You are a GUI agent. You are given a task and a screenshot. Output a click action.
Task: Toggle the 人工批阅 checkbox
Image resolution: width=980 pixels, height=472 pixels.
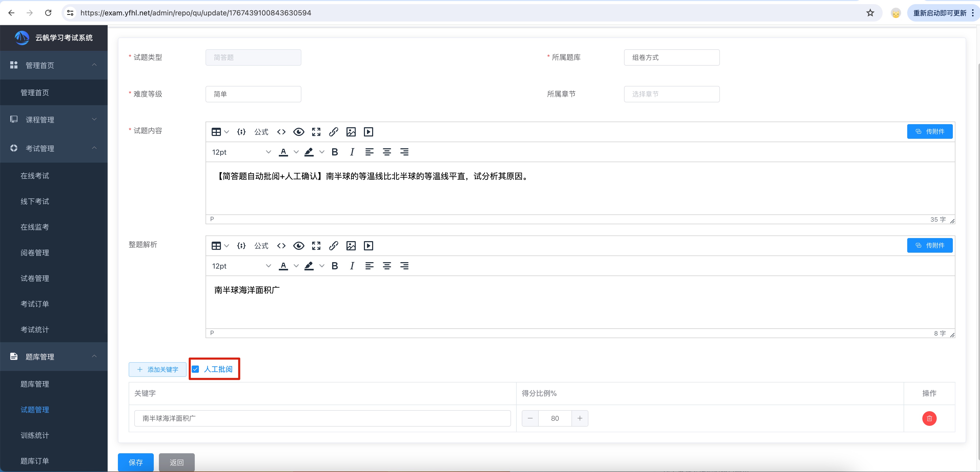[x=196, y=369]
